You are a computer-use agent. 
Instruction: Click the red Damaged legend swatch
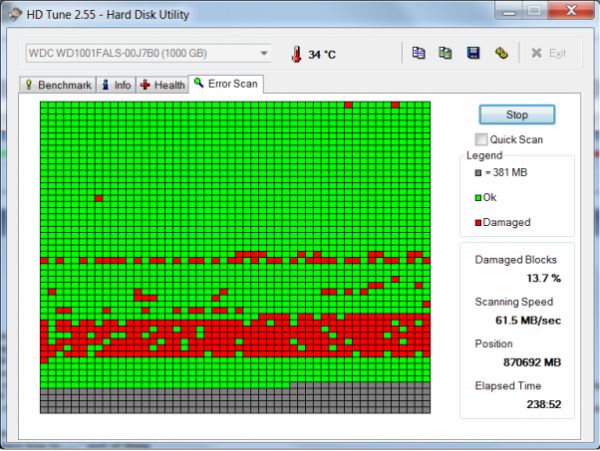pyautogui.click(x=478, y=223)
